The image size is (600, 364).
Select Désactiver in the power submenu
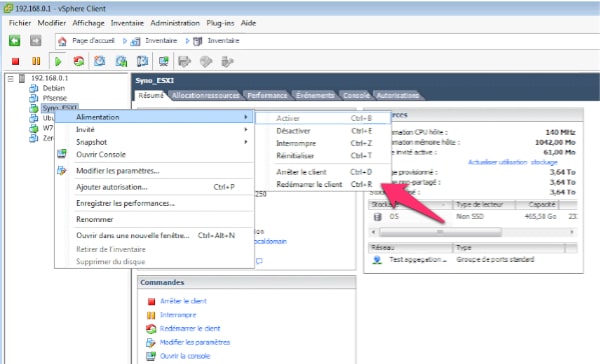323,131
